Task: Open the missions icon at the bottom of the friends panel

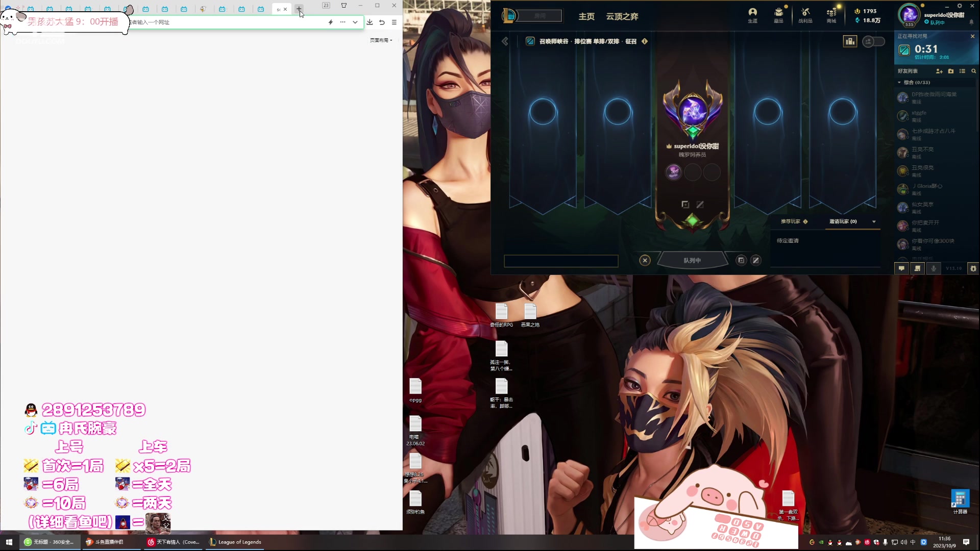Action: pos(917,268)
